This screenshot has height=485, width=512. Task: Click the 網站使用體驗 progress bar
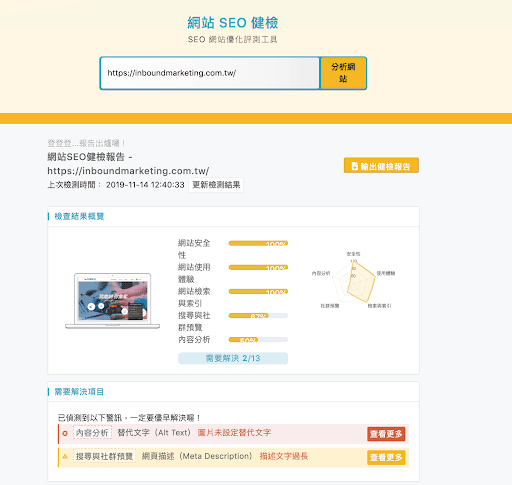(x=258, y=267)
